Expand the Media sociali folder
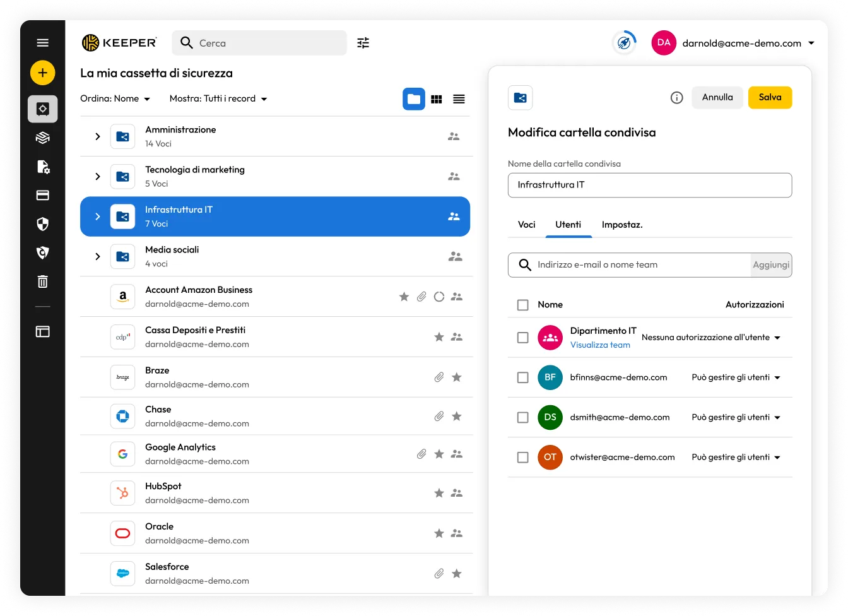Image resolution: width=848 pixels, height=616 pixels. point(98,256)
